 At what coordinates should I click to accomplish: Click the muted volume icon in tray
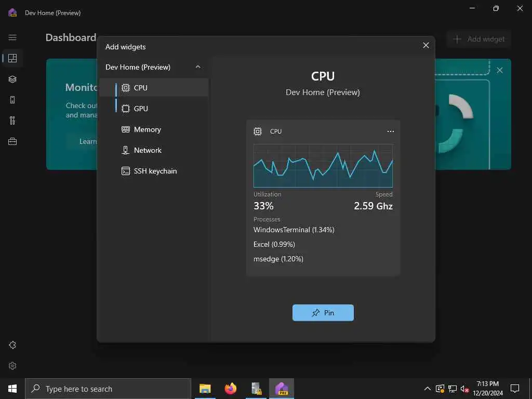(464, 389)
